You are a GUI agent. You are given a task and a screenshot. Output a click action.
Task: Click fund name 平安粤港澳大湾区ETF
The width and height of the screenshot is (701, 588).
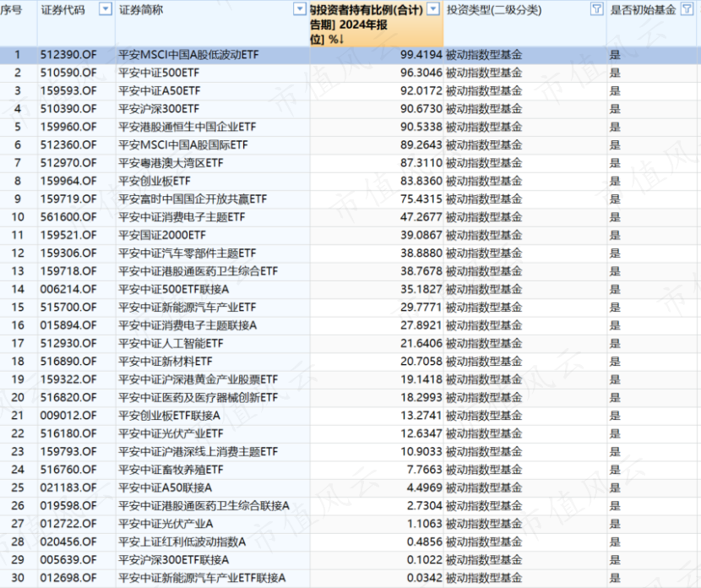pos(171,163)
